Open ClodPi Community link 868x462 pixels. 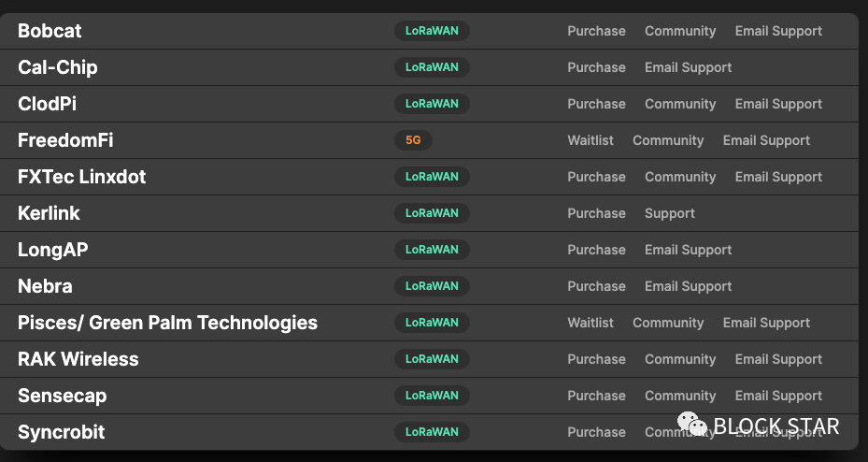pyautogui.click(x=680, y=104)
